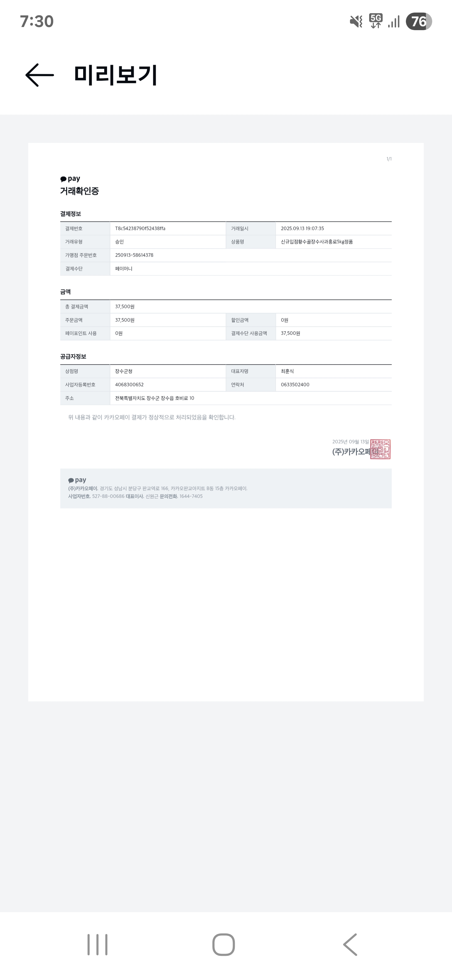The width and height of the screenshot is (452, 980).
Task: Tap the muted sound status icon
Action: pyautogui.click(x=356, y=21)
